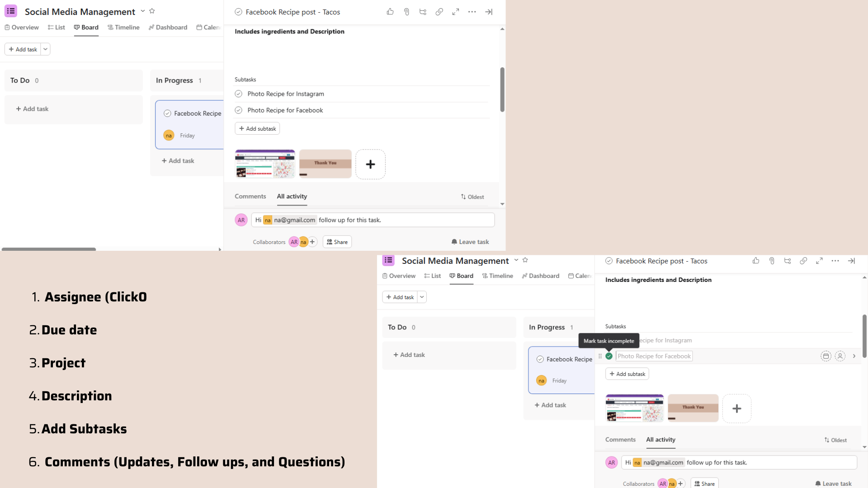Click the thumbs-up like icon in top task pane
868x488 pixels.
click(390, 12)
